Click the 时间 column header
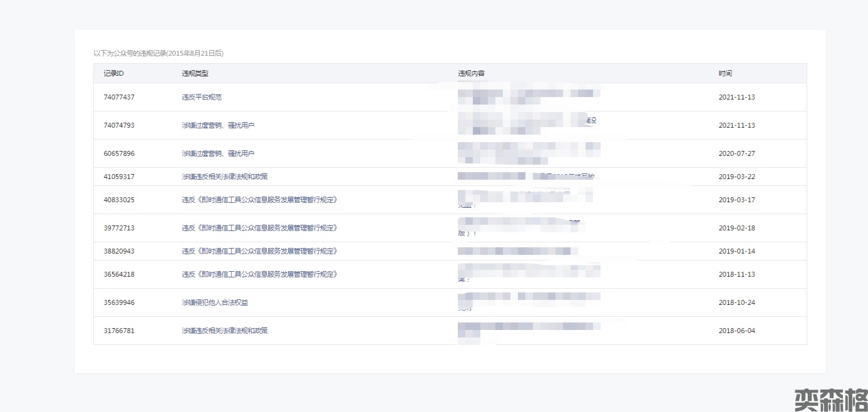This screenshot has height=412, width=868. pos(725,73)
